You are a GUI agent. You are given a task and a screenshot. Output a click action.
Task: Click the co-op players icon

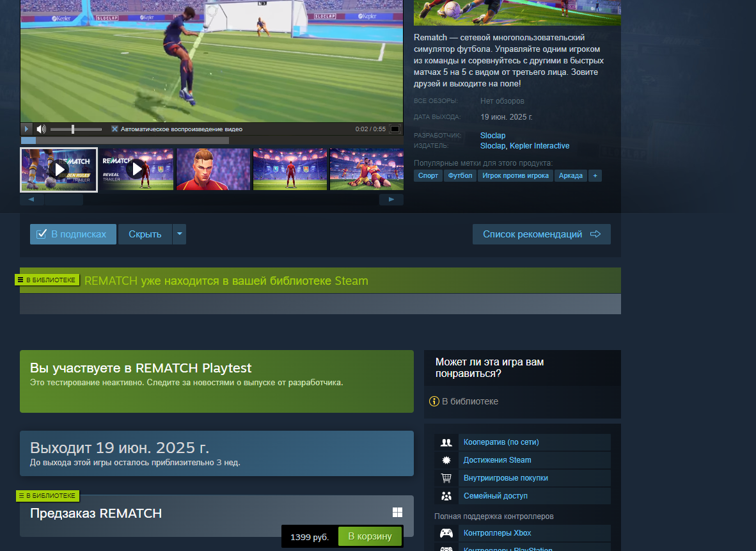pyautogui.click(x=446, y=442)
